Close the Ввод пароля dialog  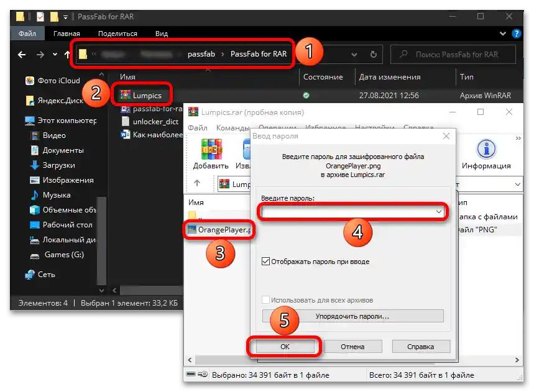point(446,136)
